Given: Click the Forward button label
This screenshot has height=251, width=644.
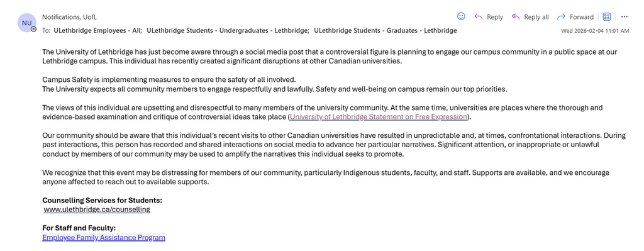Looking at the screenshot, I should (582, 17).
